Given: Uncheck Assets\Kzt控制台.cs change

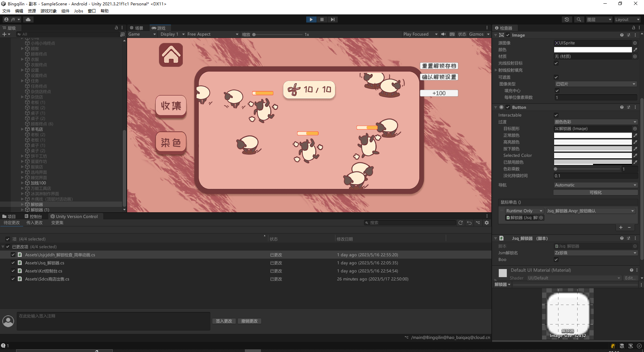Looking at the screenshot, I should coord(13,271).
